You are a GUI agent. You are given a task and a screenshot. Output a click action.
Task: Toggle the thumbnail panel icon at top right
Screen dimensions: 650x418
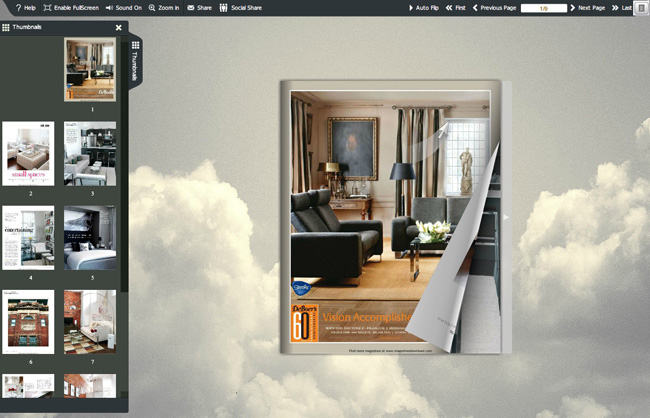click(x=641, y=8)
